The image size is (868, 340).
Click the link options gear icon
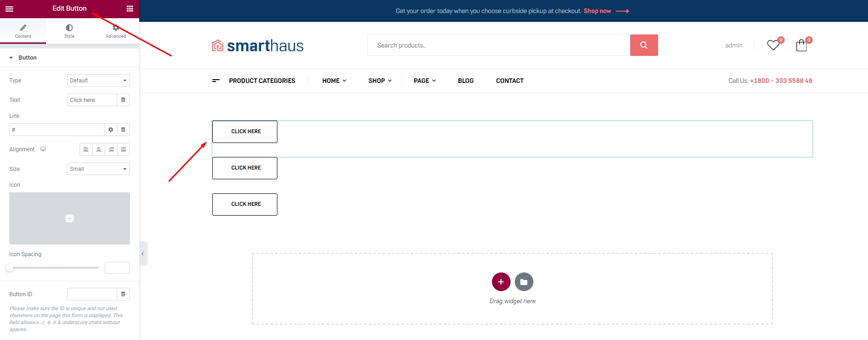click(111, 130)
